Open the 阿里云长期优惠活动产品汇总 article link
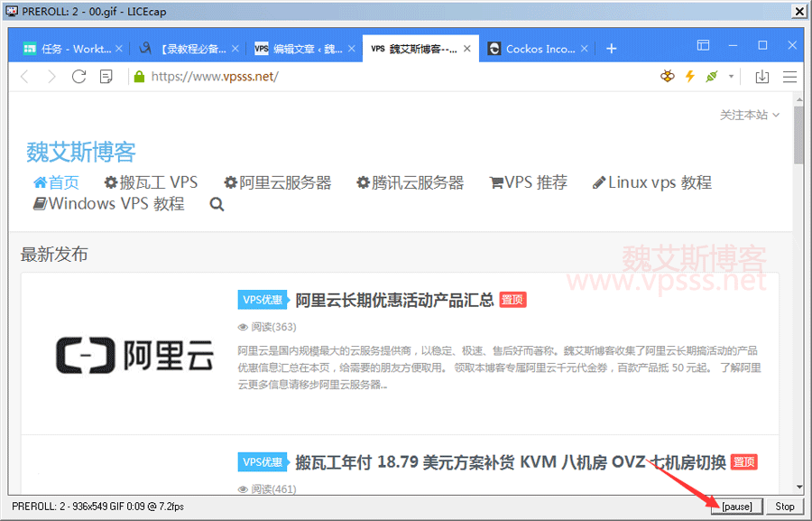 coord(394,300)
